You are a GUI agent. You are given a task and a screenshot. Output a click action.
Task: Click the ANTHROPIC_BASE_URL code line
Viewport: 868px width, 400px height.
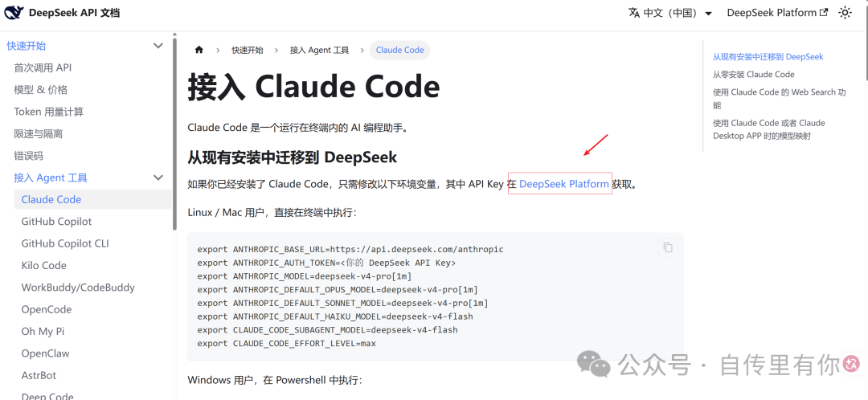coord(350,250)
